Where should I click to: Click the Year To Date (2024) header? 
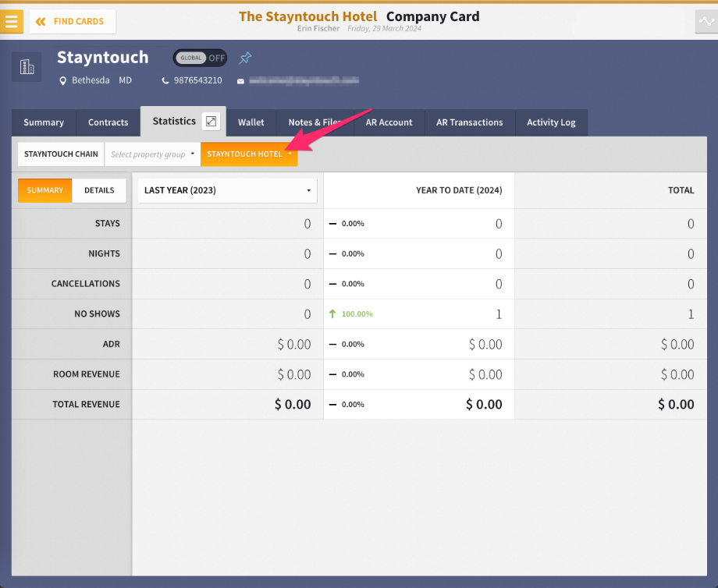coord(459,190)
